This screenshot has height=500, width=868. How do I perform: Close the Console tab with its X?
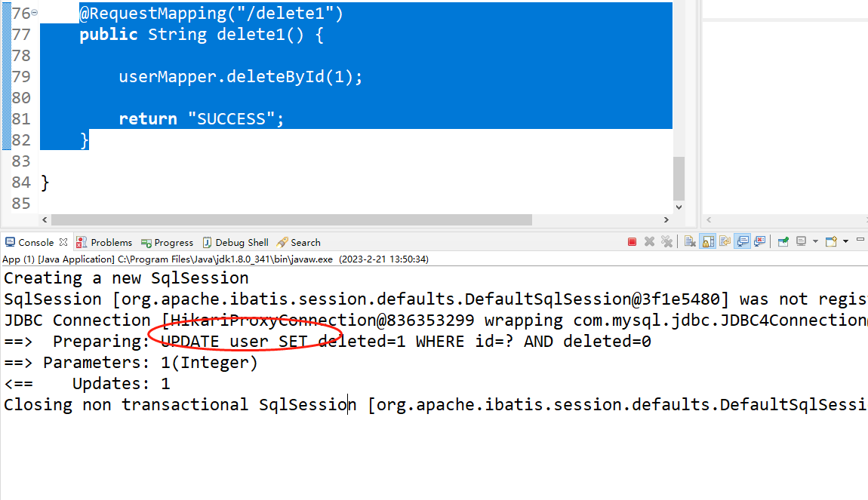tap(63, 242)
